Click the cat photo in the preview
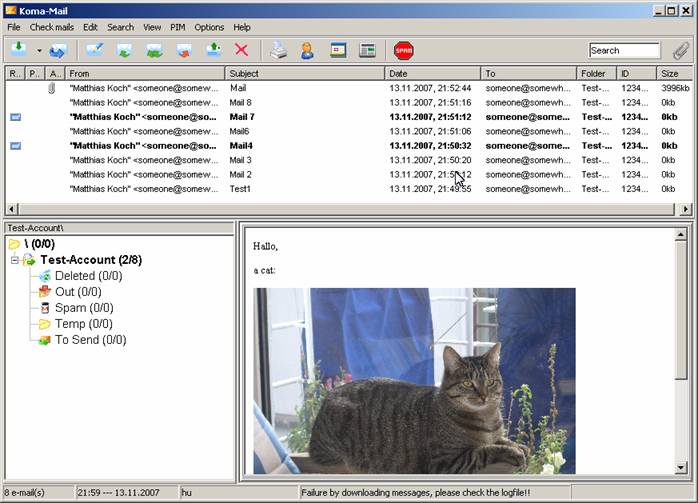This screenshot has width=698, height=503. [414, 381]
